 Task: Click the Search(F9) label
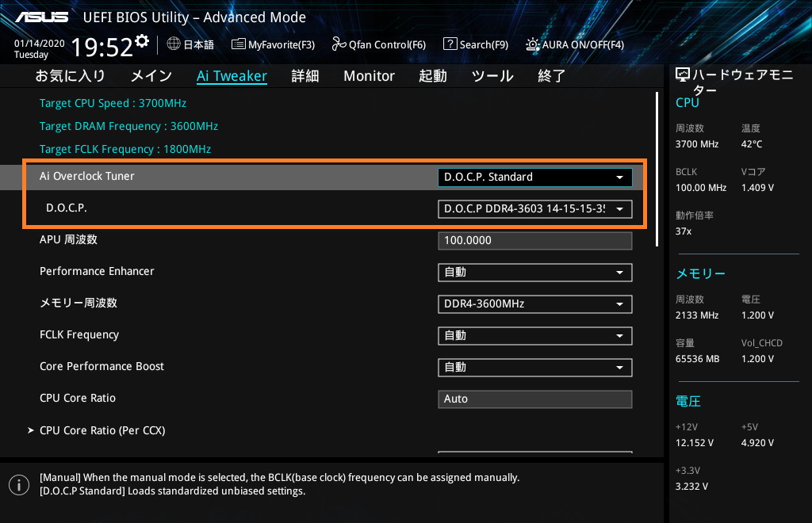[484, 45]
